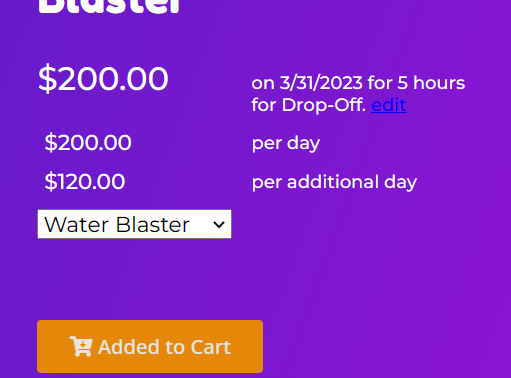
Task: Click the 'per day' label
Action: coord(286,144)
